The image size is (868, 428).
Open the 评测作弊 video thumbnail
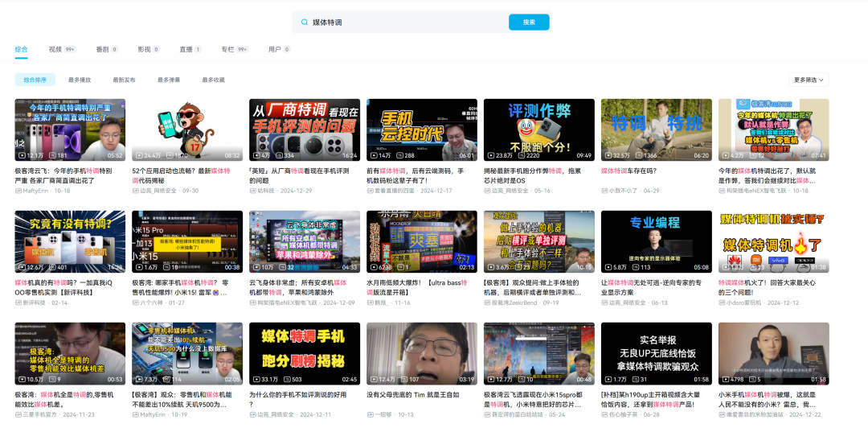539,130
